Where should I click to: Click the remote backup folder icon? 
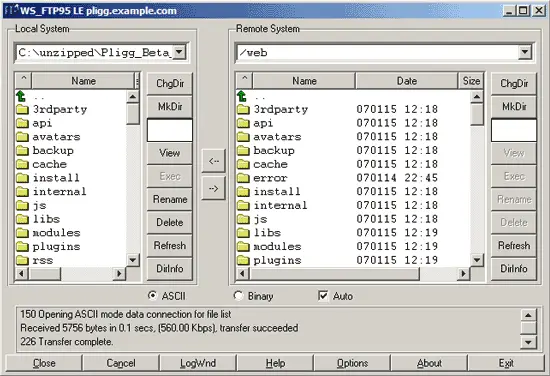243,150
